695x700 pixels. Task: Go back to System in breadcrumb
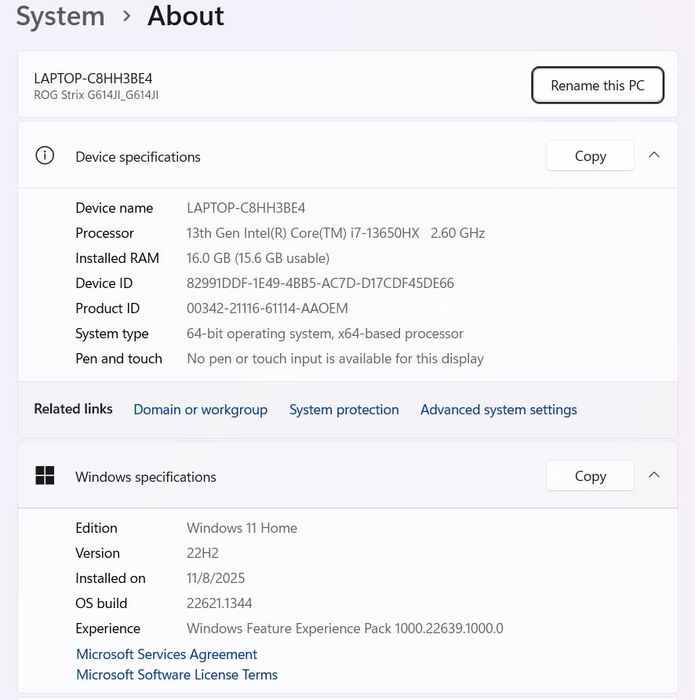(60, 16)
